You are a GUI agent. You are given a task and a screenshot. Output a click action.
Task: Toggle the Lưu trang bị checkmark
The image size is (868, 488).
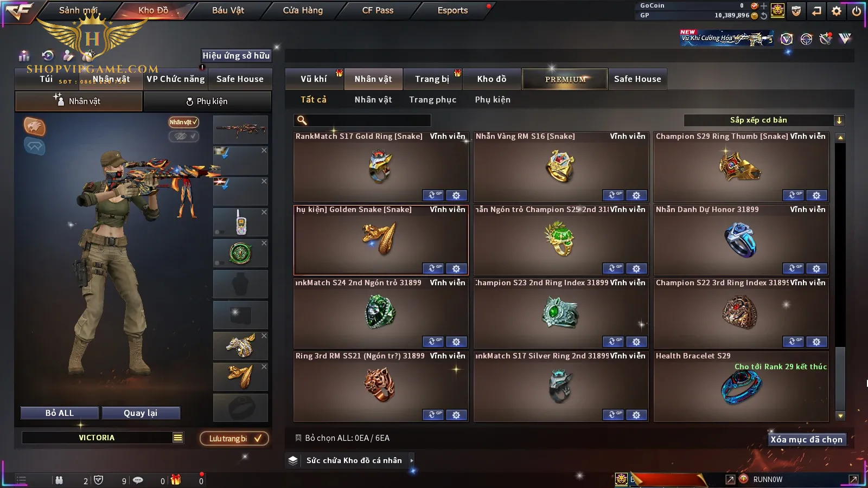pos(234,438)
